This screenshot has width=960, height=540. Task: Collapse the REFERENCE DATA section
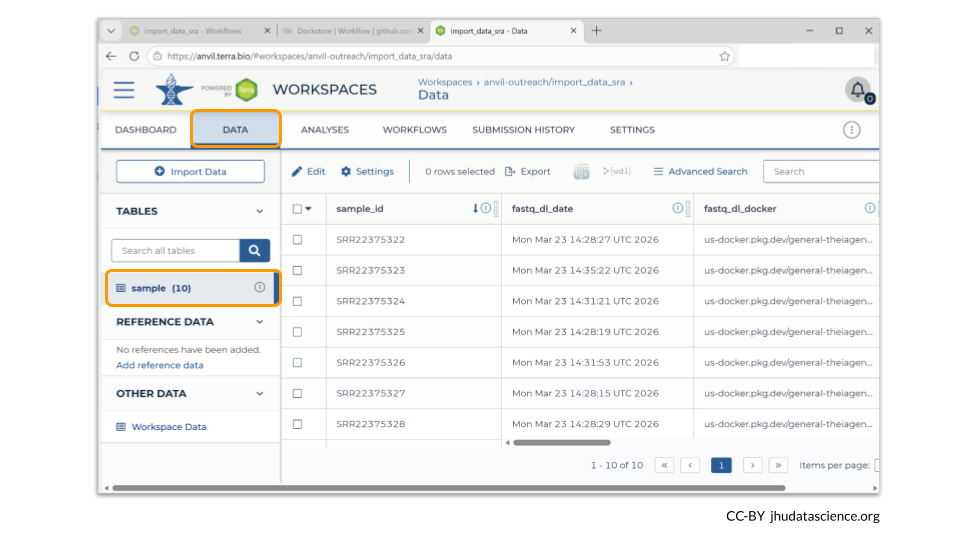point(260,322)
